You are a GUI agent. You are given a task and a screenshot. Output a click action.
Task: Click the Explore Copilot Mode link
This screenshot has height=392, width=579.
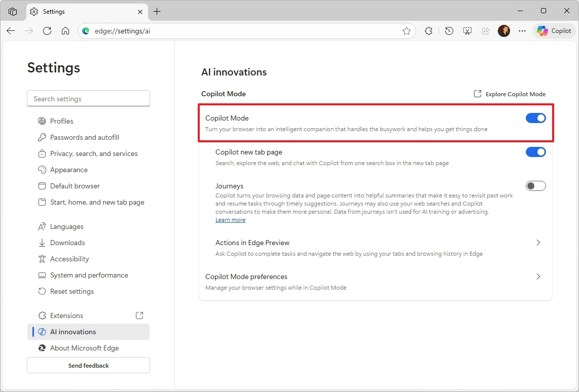[x=510, y=94]
